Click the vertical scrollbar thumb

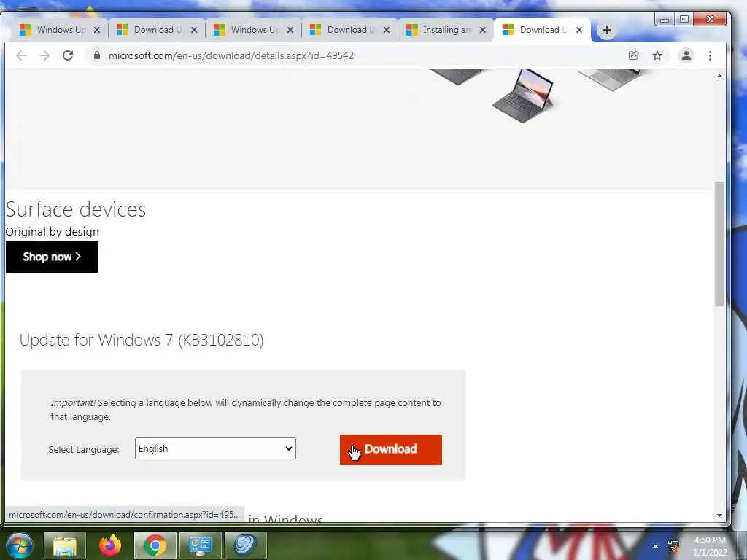[719, 244]
